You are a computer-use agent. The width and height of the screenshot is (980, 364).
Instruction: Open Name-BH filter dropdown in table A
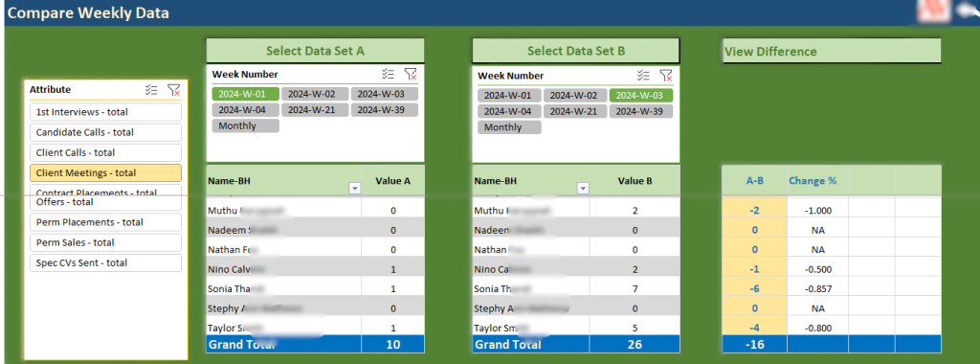[x=355, y=189]
